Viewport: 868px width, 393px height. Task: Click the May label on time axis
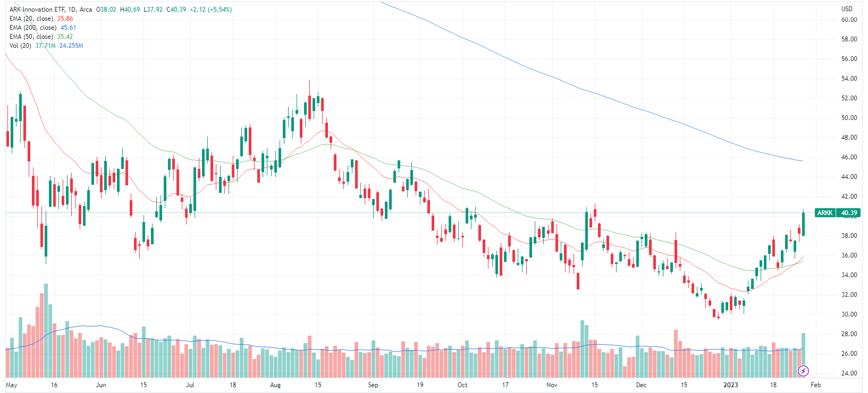[11, 385]
